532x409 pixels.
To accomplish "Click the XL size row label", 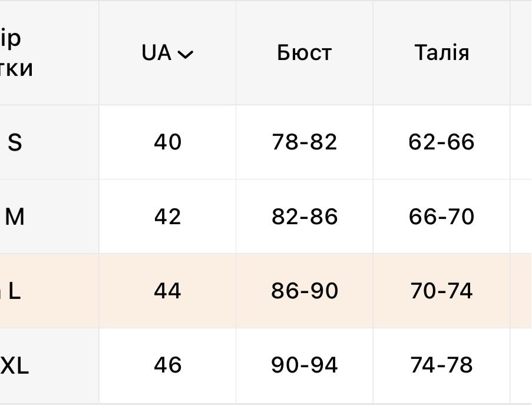I will tap(15, 366).
